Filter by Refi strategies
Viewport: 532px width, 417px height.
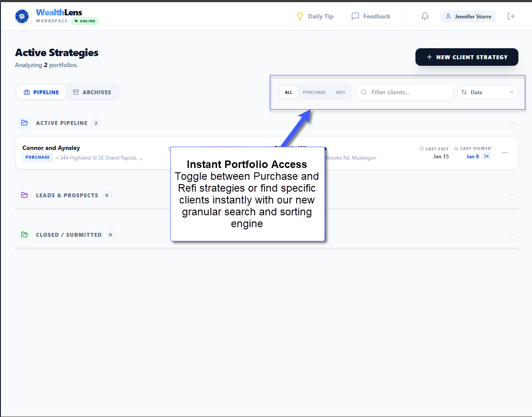tap(340, 92)
